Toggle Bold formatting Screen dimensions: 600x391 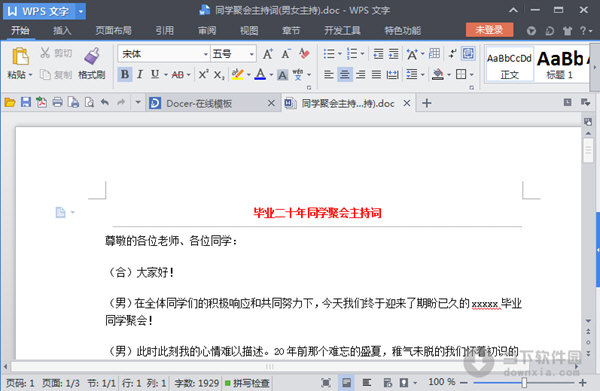(x=125, y=74)
